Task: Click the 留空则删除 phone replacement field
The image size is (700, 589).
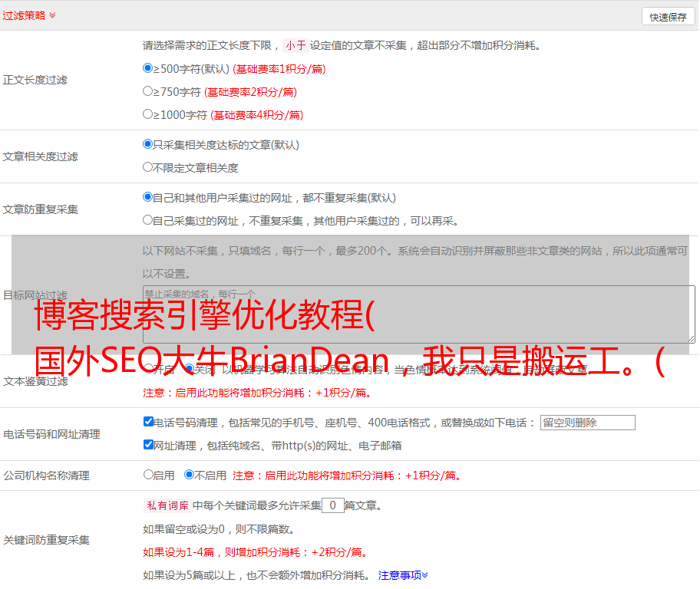Action: (587, 423)
